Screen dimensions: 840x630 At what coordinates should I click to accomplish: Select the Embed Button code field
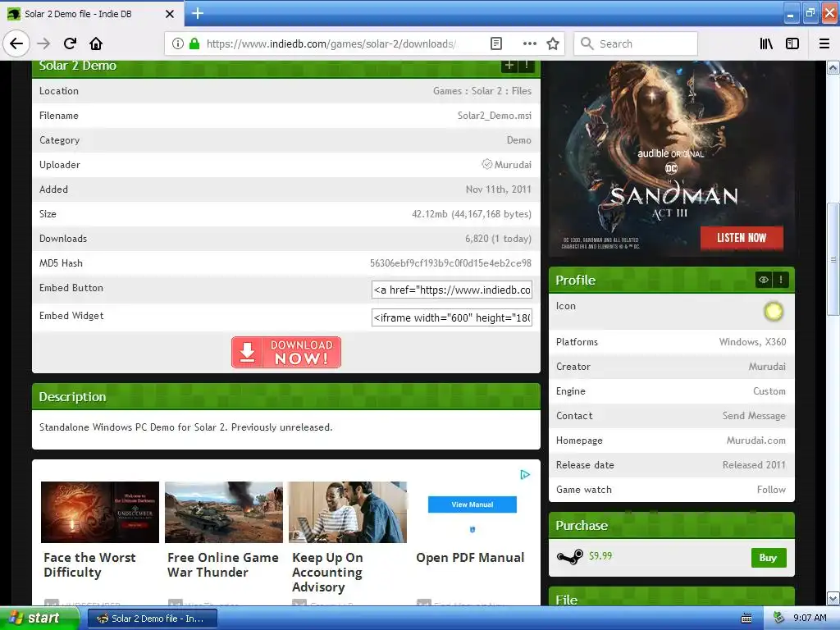point(452,290)
